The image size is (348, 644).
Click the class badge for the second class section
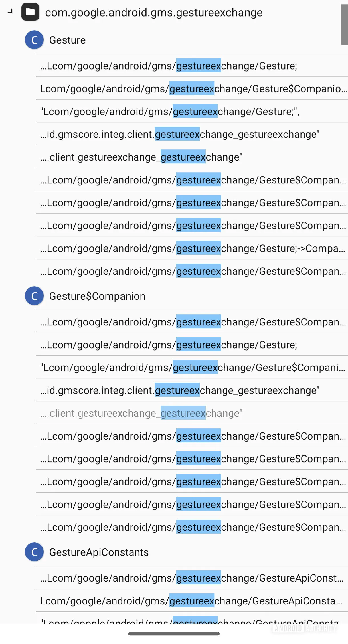click(34, 296)
